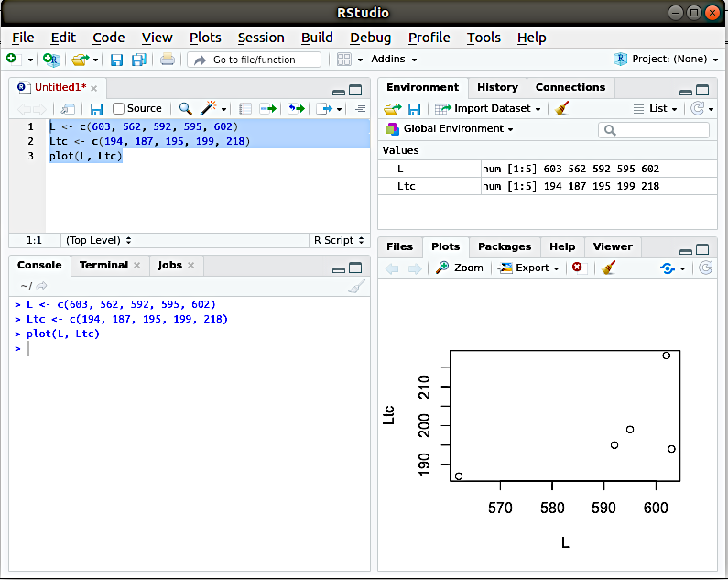Click the Go to file/function field
The width and height of the screenshot is (728, 580).
click(x=254, y=60)
